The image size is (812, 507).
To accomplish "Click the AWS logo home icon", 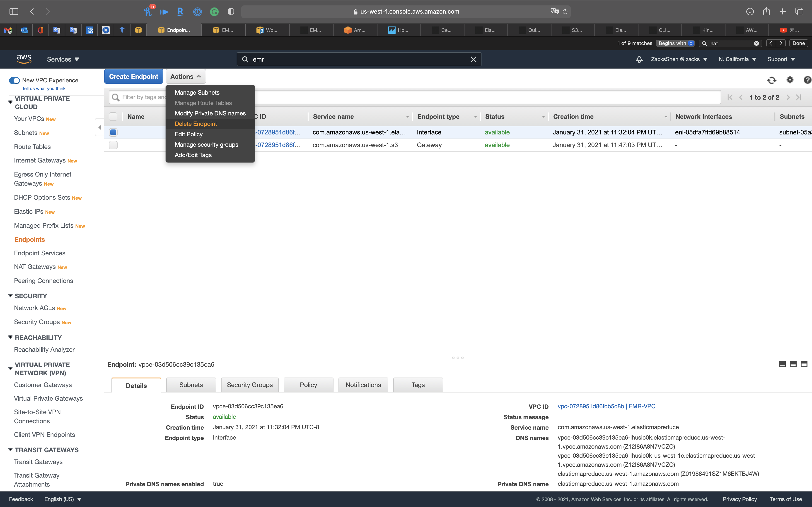I will (24, 59).
